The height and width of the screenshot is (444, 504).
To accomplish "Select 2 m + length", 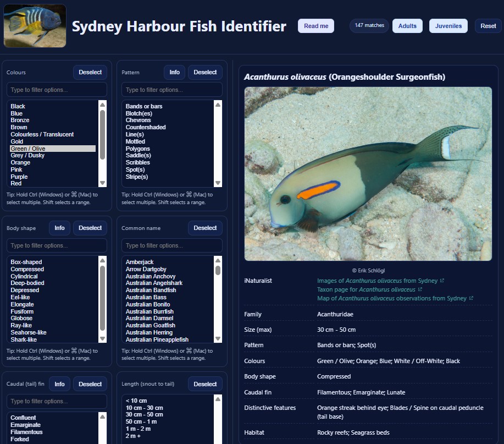I will [168, 436].
